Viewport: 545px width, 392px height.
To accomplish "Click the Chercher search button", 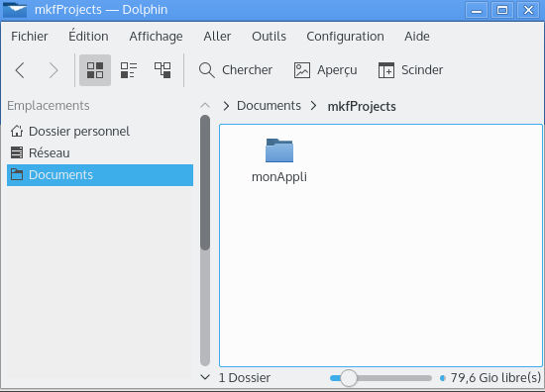I will tap(236, 70).
